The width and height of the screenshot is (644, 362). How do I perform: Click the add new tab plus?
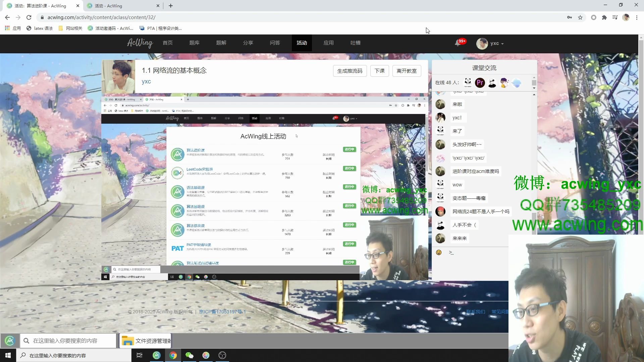coord(171,6)
